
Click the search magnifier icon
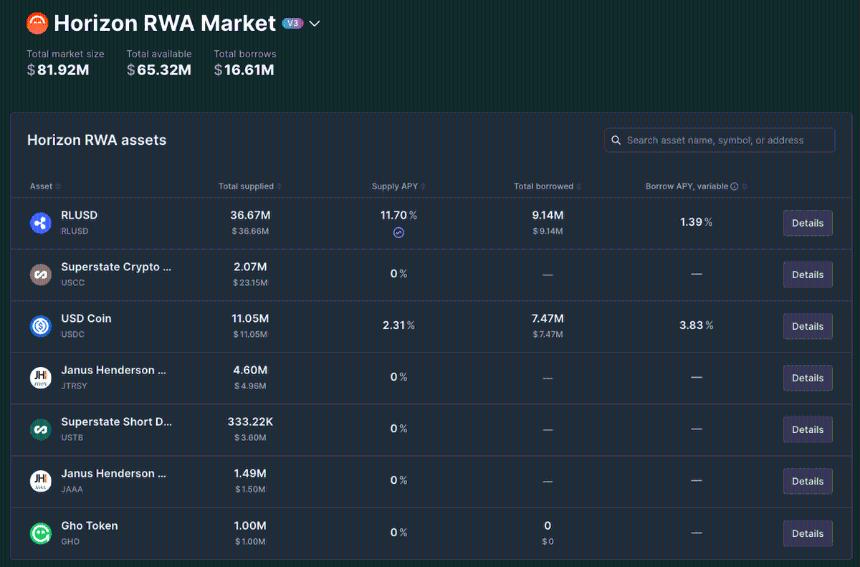pyautogui.click(x=616, y=140)
